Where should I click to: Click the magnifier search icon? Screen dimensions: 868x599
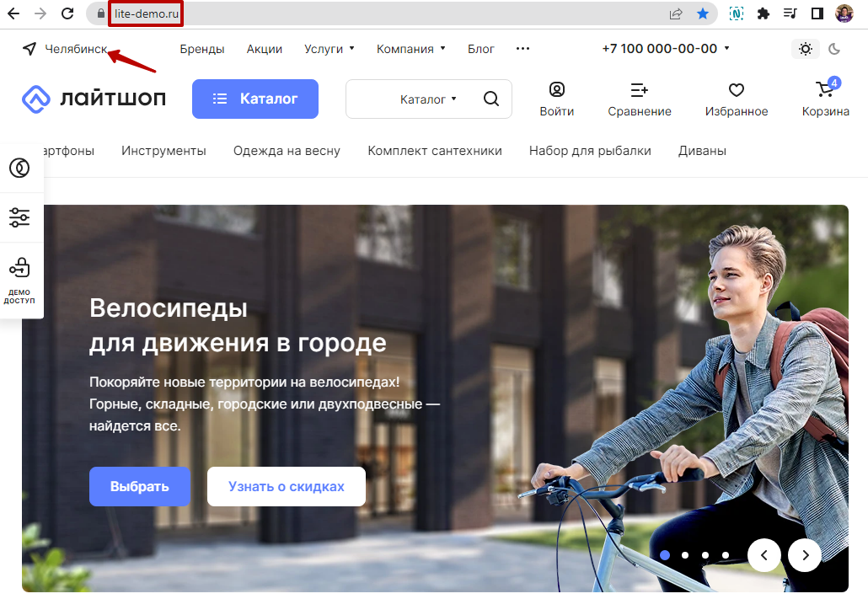491,99
